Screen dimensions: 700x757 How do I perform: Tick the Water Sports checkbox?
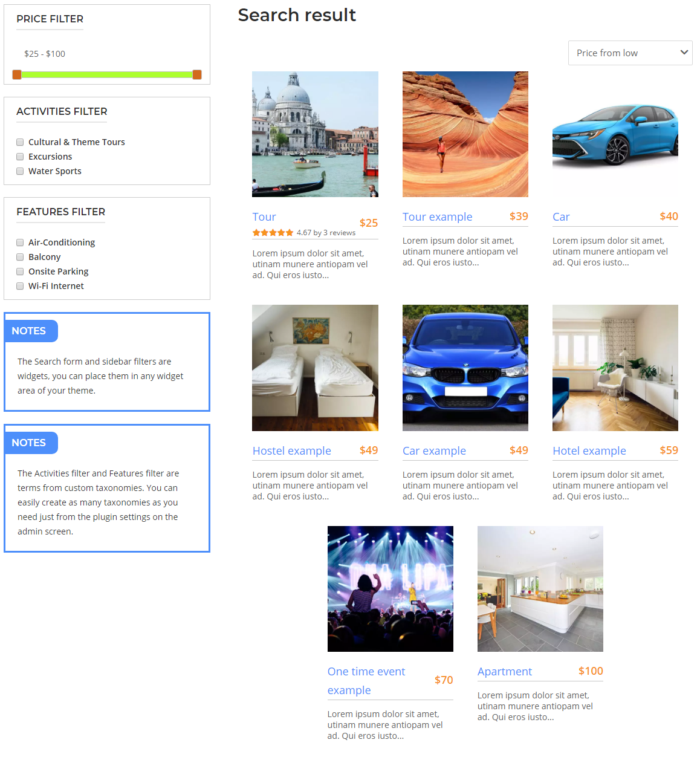point(20,171)
